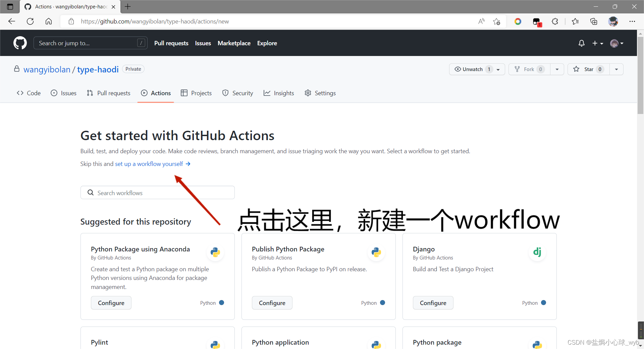Viewport: 644px width, 349px height.
Task: Open Edge settings and more menu
Action: (632, 21)
